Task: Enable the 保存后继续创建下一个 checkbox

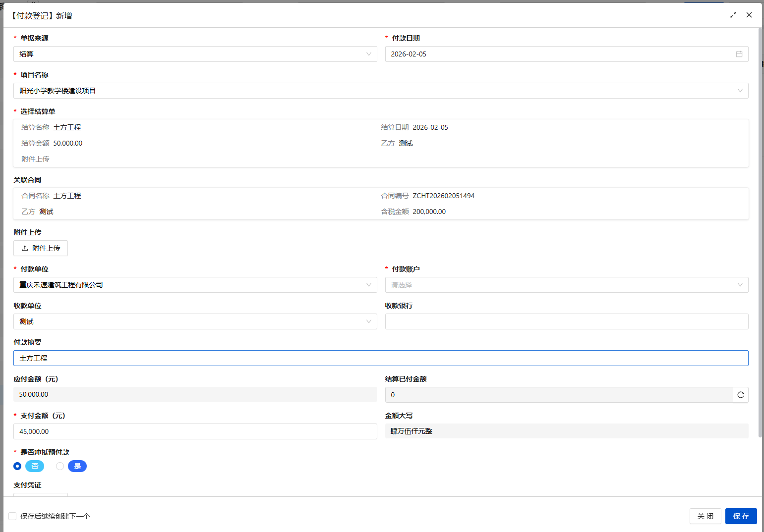Action: click(x=12, y=516)
